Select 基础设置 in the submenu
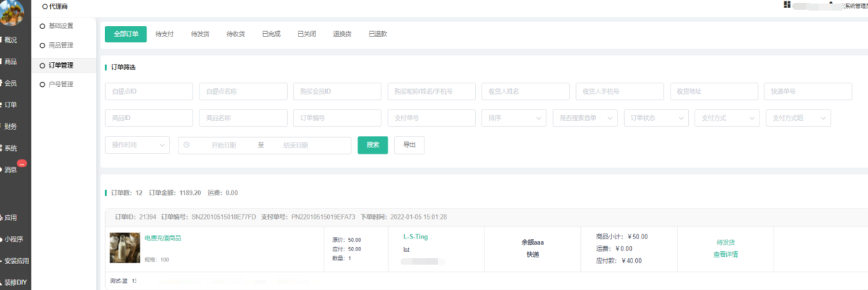The image size is (868, 290). click(61, 26)
